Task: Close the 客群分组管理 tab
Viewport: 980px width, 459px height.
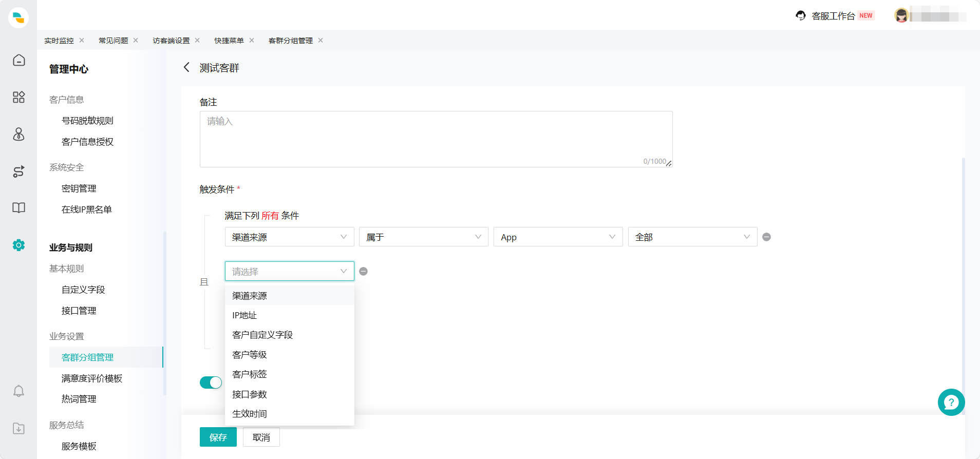Action: (x=321, y=40)
